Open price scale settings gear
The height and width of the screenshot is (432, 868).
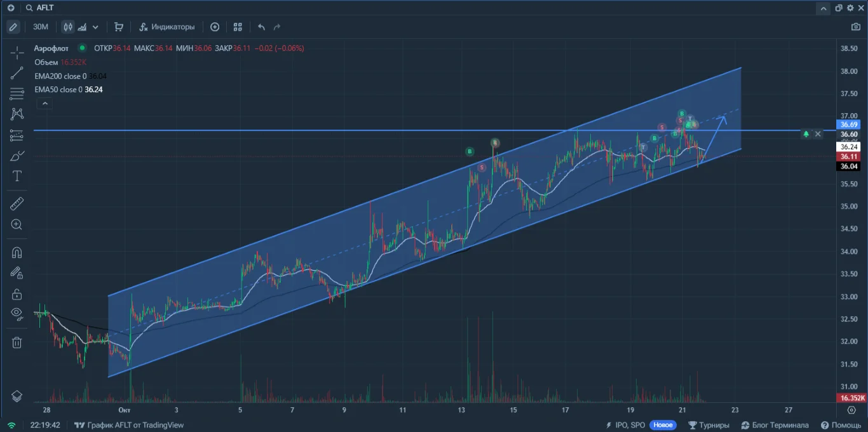click(x=851, y=410)
